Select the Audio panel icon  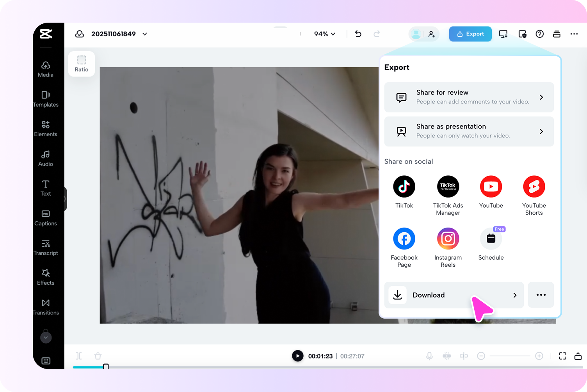pos(45,158)
